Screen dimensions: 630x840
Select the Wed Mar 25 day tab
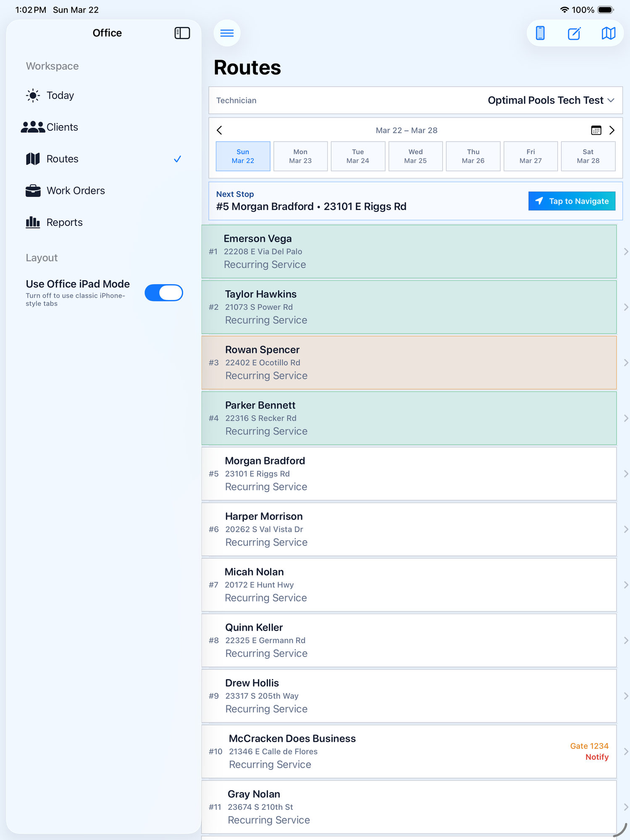[415, 156]
